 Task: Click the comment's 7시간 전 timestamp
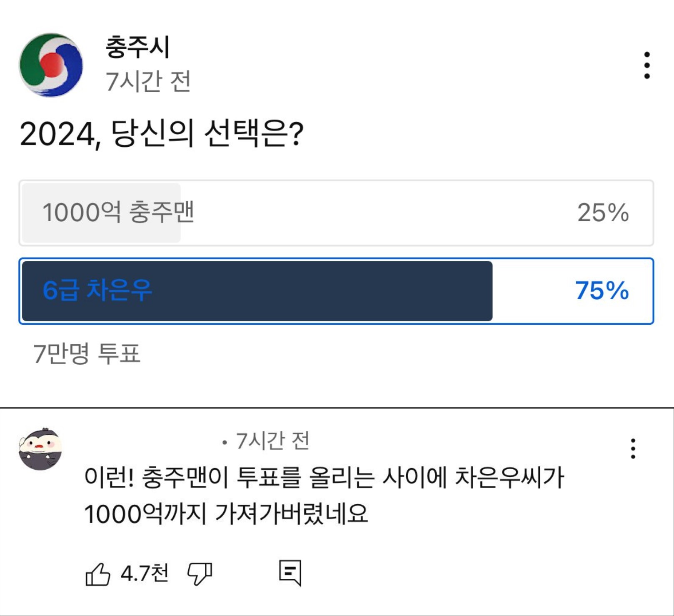272,441
